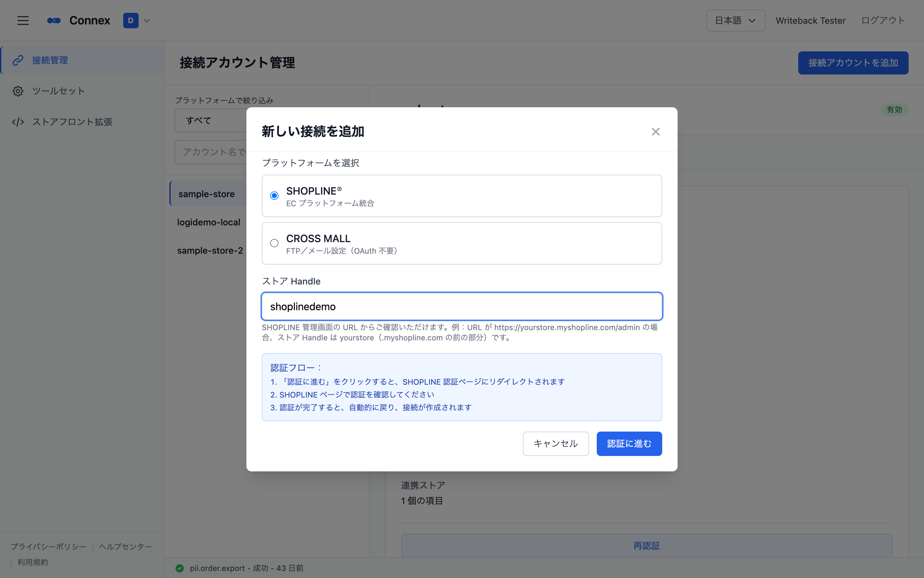Click the 有効 status badge

coord(894,110)
